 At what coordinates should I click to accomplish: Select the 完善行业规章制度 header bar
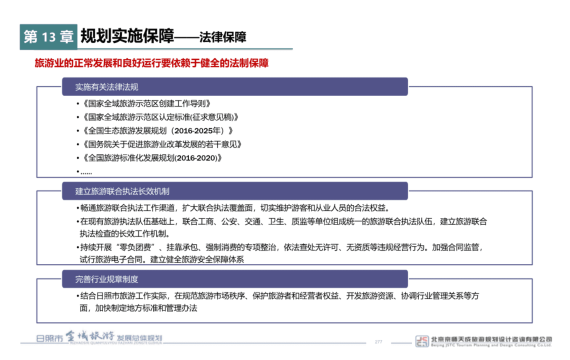235,279
